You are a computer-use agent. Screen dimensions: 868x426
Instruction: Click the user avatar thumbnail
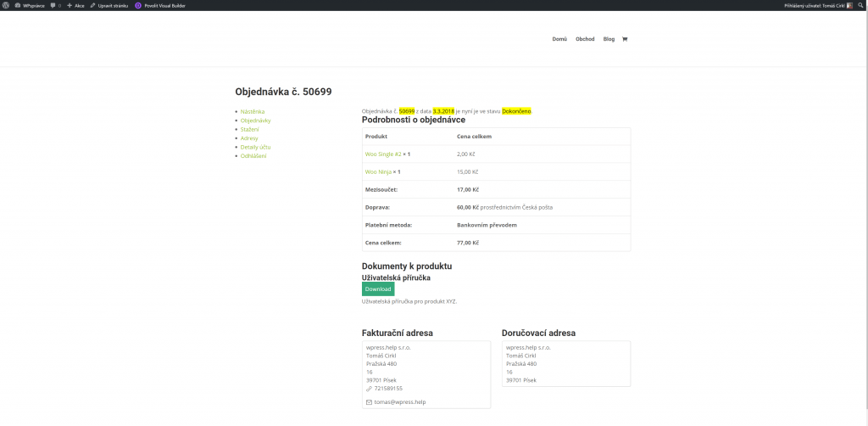click(849, 6)
